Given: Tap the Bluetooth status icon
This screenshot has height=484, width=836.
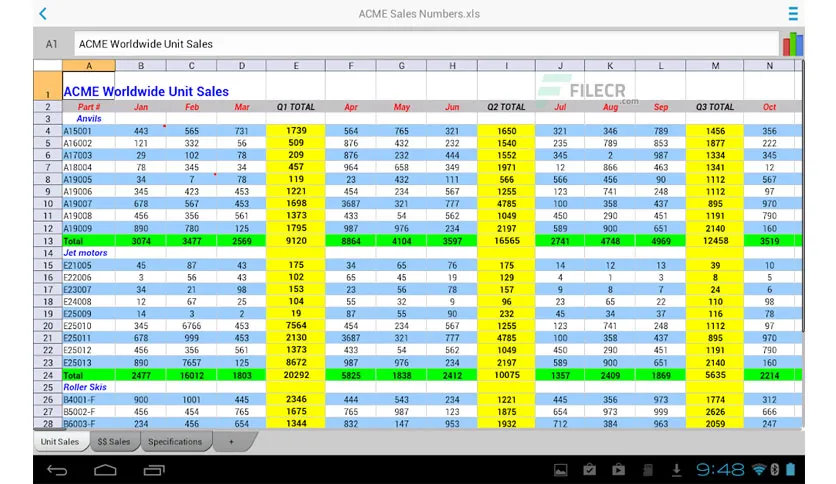Looking at the screenshot, I should tap(775, 470).
